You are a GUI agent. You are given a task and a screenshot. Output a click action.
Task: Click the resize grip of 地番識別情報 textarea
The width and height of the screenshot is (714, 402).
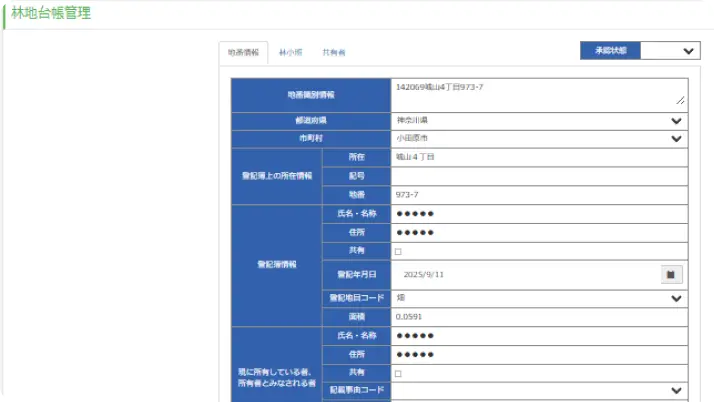[x=681, y=101]
